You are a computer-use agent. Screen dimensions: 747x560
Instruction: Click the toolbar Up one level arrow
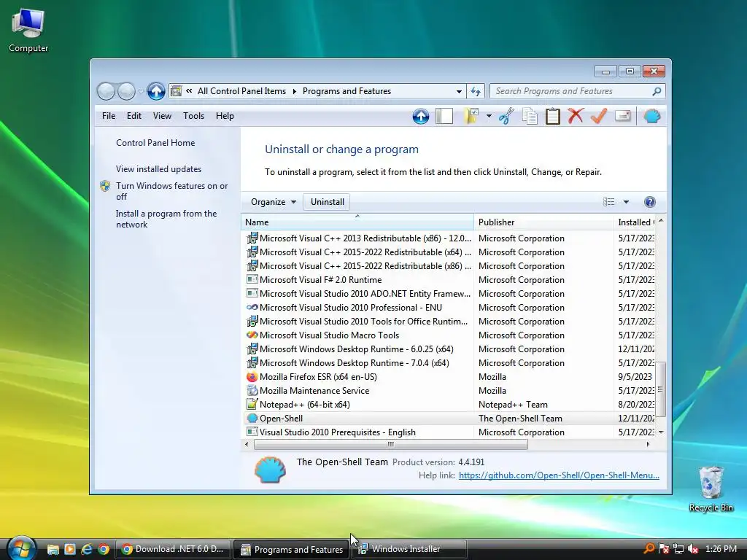point(421,116)
